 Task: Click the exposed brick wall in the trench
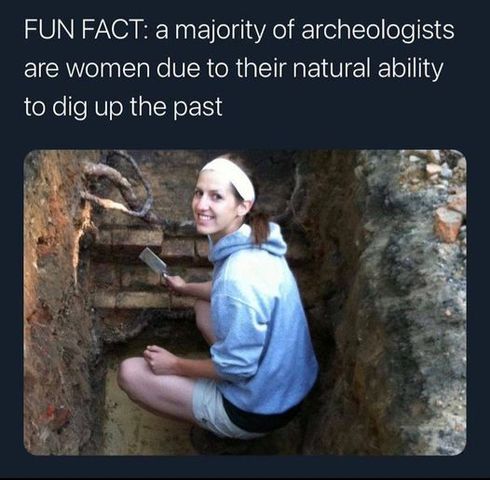[147, 263]
